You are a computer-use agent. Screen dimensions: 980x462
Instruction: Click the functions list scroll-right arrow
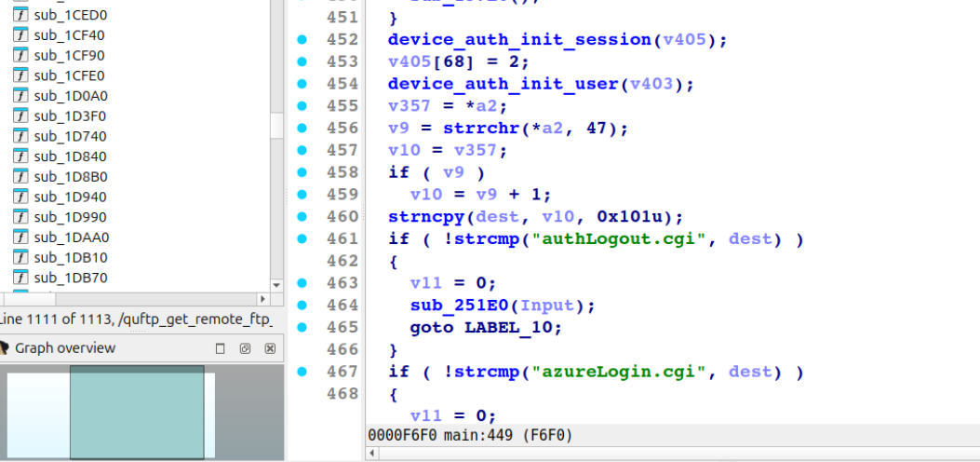coord(262,299)
